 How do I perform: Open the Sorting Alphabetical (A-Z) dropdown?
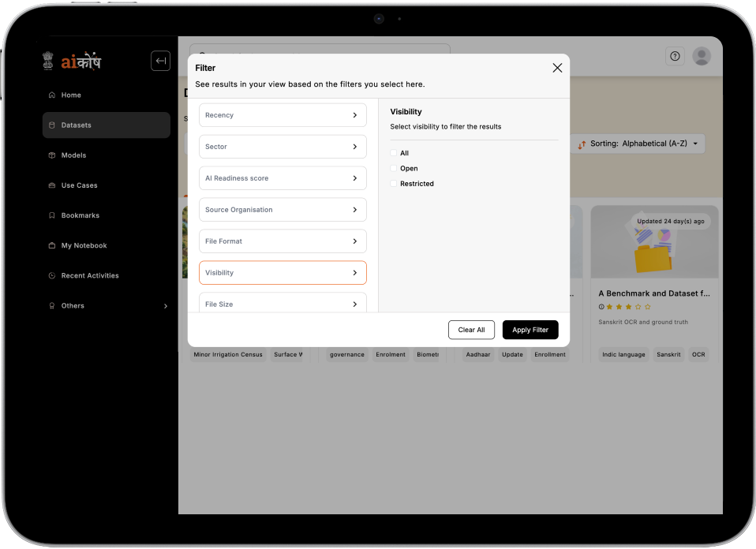coord(638,144)
